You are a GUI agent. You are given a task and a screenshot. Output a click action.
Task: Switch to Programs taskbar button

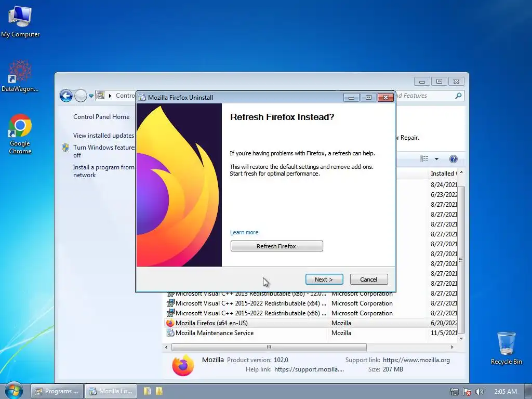point(57,391)
